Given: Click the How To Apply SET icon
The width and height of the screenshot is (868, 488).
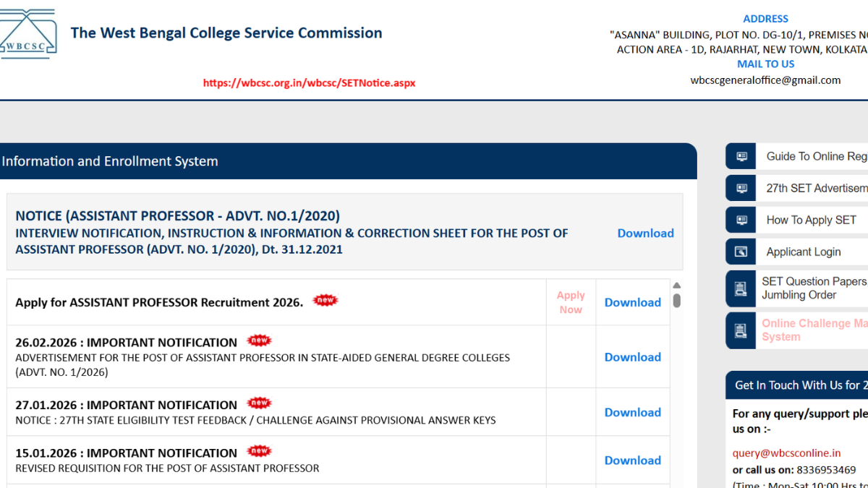Looking at the screenshot, I should point(741,220).
